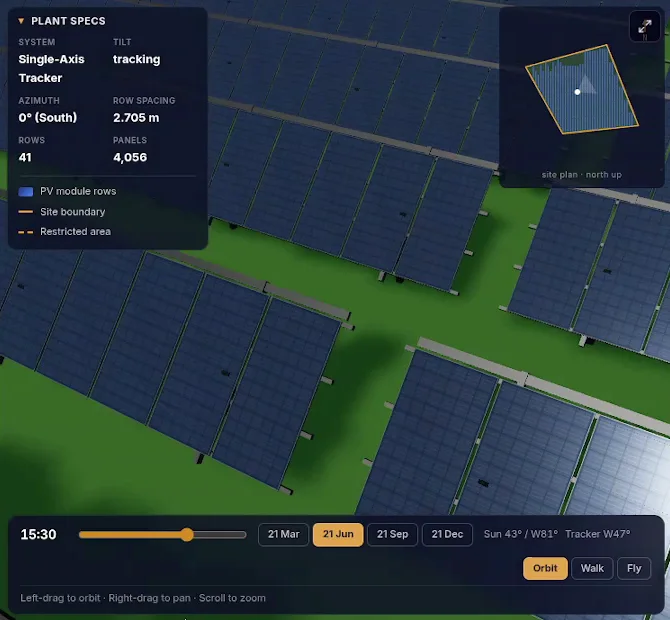Viewport: 670px width, 620px height.
Task: Select the 21 Mar date preset
Action: tap(283, 534)
